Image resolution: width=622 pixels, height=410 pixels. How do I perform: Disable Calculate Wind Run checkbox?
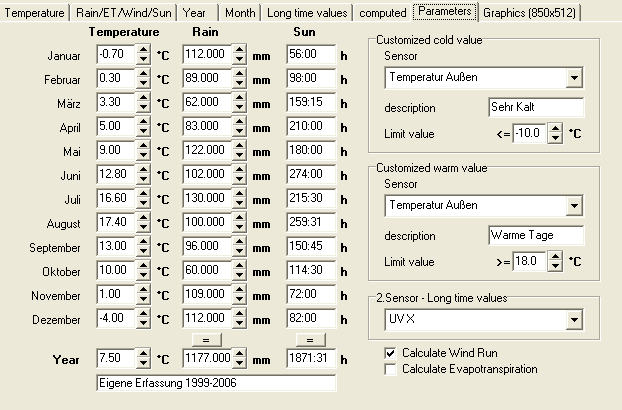(x=391, y=353)
